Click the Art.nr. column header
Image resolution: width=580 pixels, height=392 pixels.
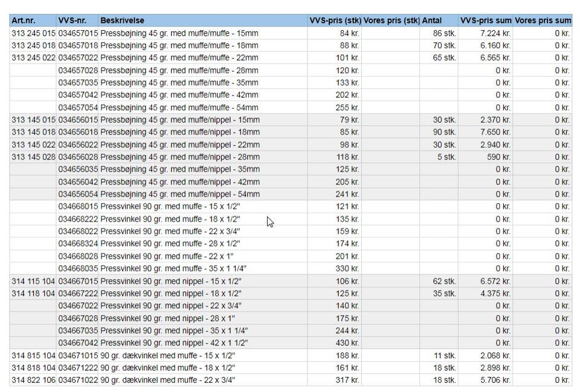coord(24,21)
